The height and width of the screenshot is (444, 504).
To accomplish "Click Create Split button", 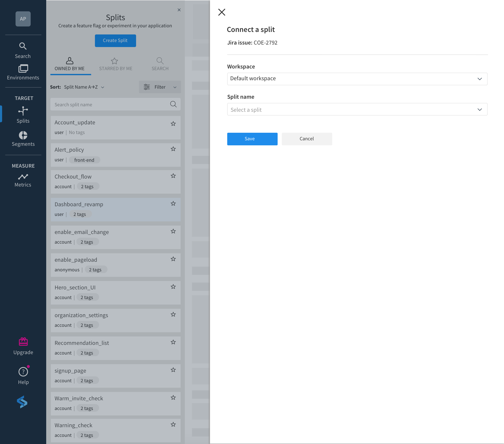I will (x=115, y=40).
